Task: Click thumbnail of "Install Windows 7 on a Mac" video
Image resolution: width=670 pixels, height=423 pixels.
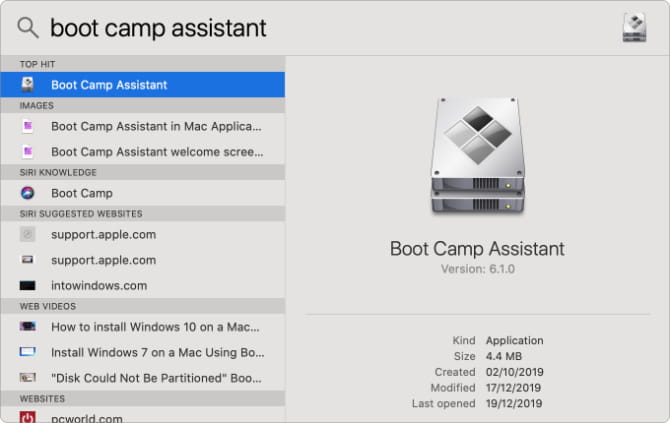Action: coord(28,352)
